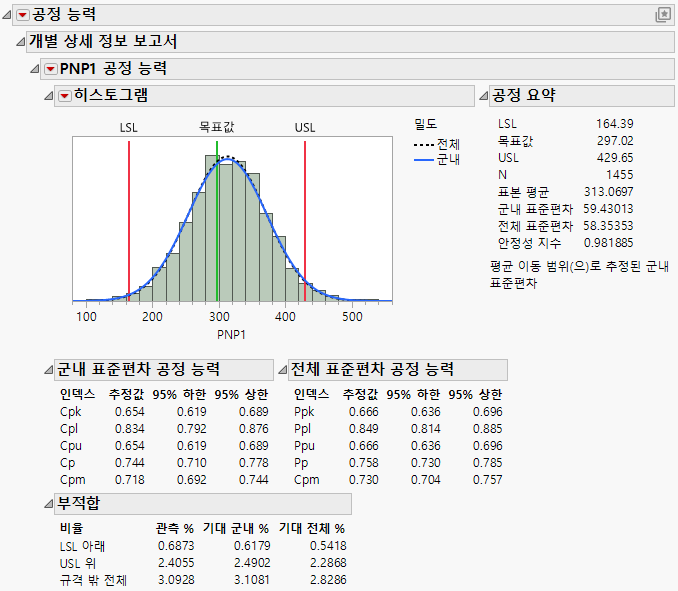
Task: Click the tallest histogram bar near 300
Action: click(x=212, y=228)
